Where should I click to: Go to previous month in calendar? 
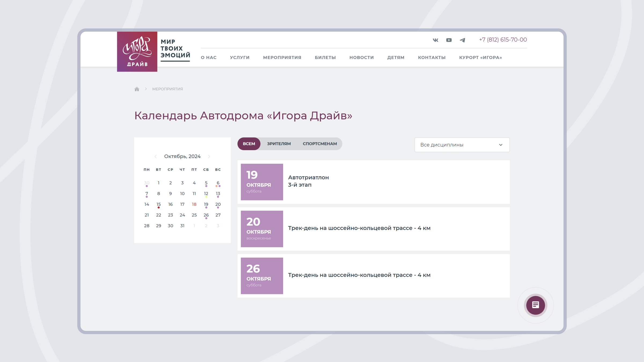click(156, 156)
